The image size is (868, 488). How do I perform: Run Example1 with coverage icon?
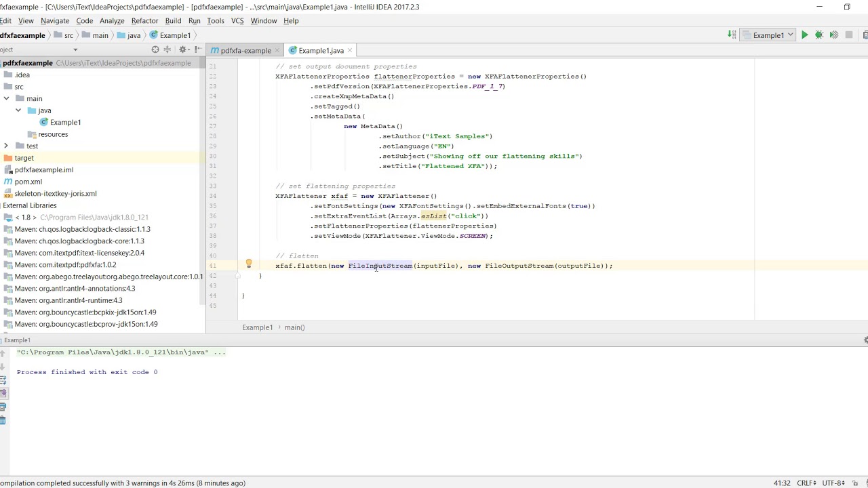pos(834,35)
